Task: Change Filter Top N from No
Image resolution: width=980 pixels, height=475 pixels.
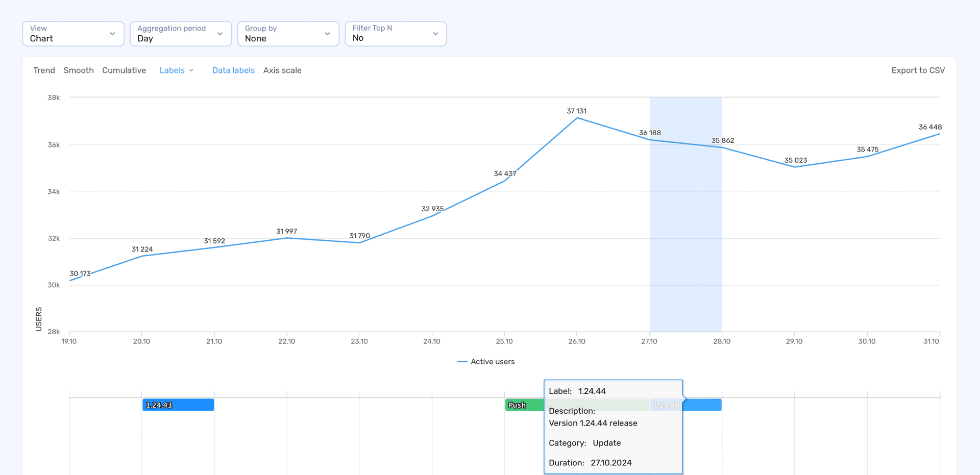Action: click(x=395, y=34)
